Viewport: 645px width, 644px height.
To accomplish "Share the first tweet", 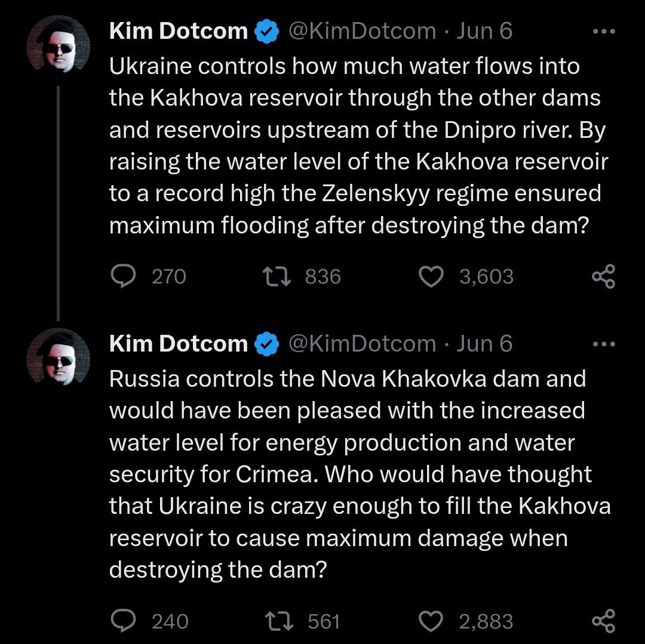I will click(x=603, y=276).
